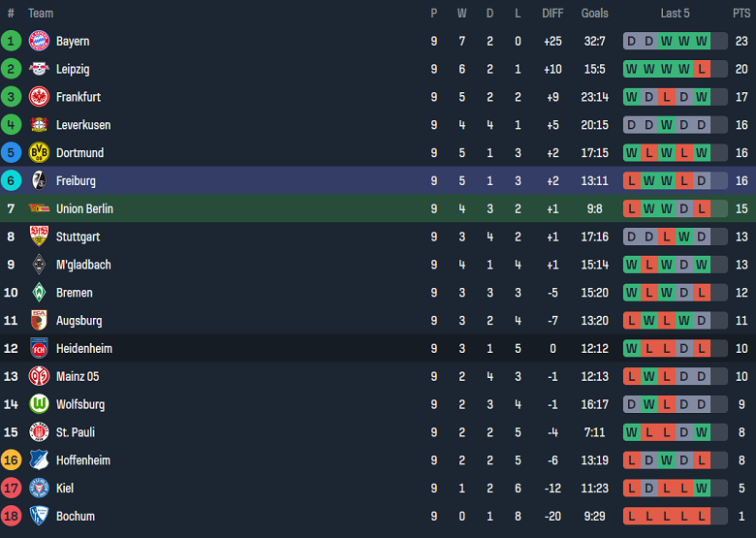This screenshot has width=756, height=538.
Task: Click the Wolfsburg W logo
Action: pyautogui.click(x=39, y=404)
